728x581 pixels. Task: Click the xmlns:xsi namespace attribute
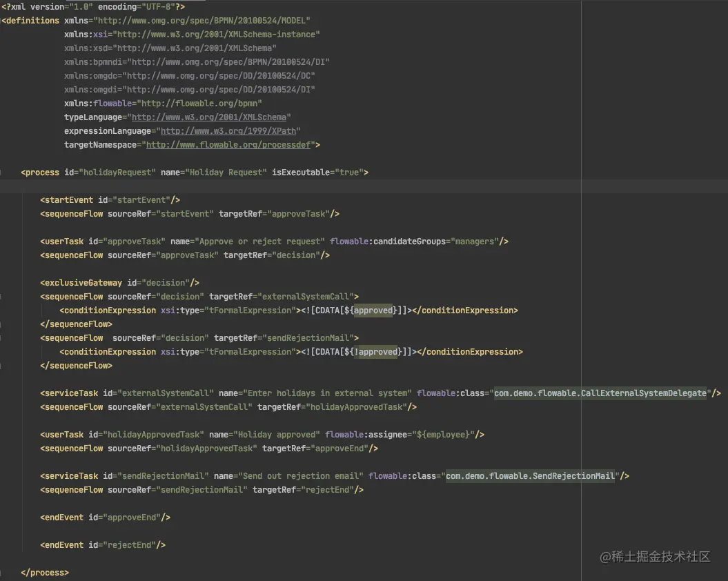(x=192, y=35)
